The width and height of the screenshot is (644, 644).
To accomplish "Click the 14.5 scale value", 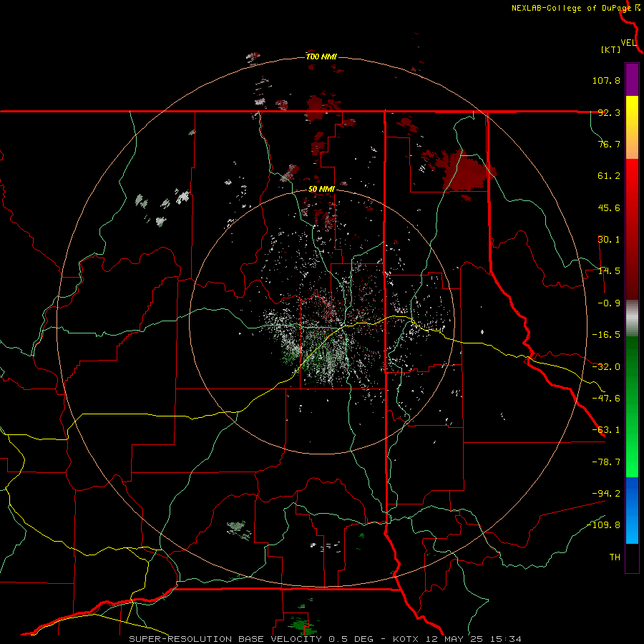I will (x=609, y=271).
